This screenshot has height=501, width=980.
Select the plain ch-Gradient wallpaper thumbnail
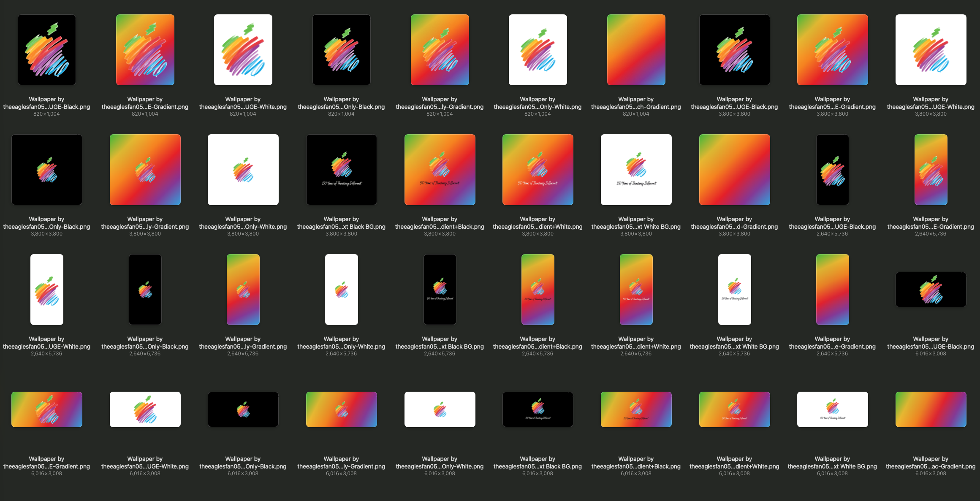pos(636,50)
